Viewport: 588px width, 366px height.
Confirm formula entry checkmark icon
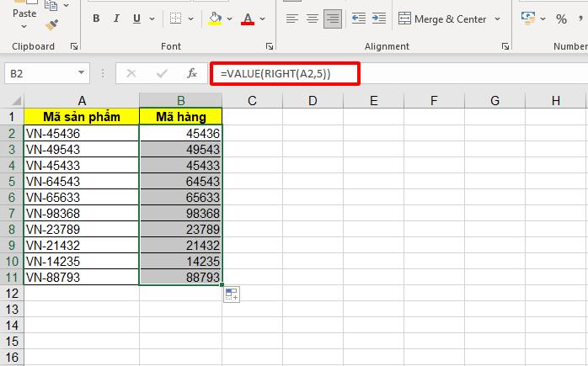point(162,73)
